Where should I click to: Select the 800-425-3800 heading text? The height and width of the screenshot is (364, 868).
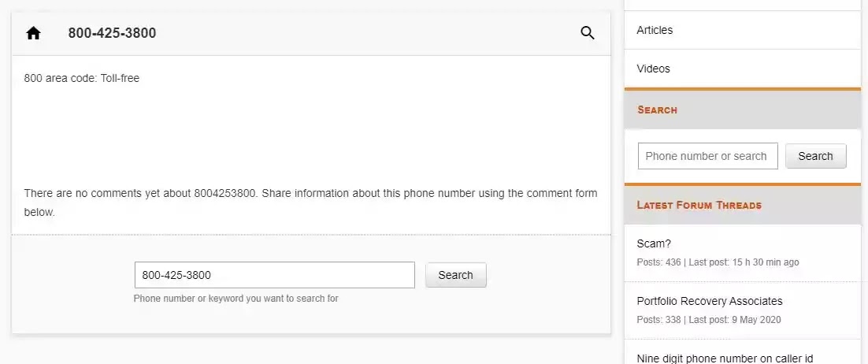(x=112, y=33)
